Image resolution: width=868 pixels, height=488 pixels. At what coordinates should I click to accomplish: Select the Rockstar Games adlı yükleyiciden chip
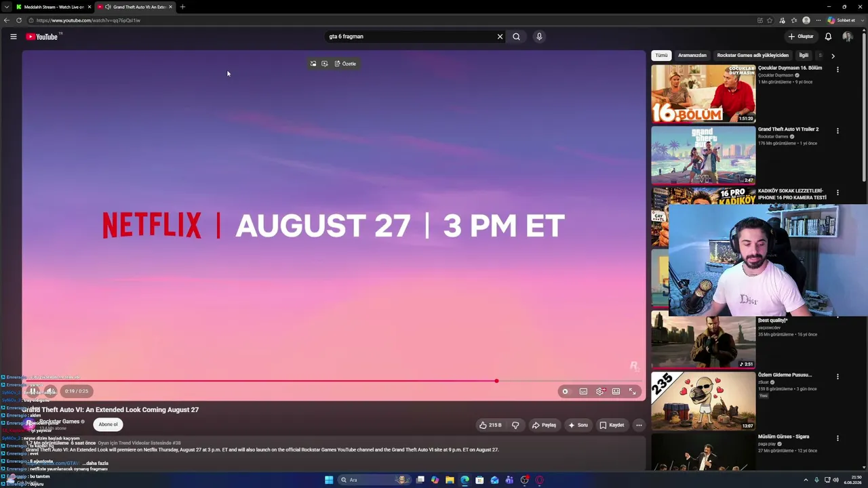(x=753, y=56)
